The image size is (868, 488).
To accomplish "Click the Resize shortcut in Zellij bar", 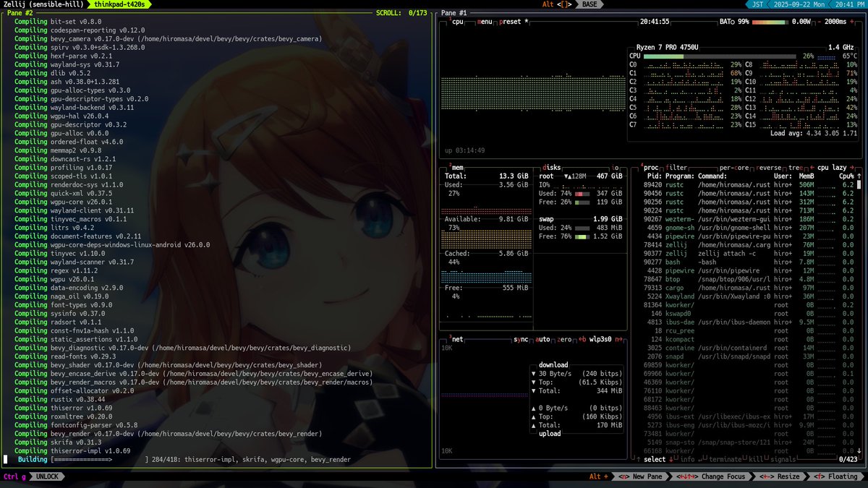I will tap(779, 476).
